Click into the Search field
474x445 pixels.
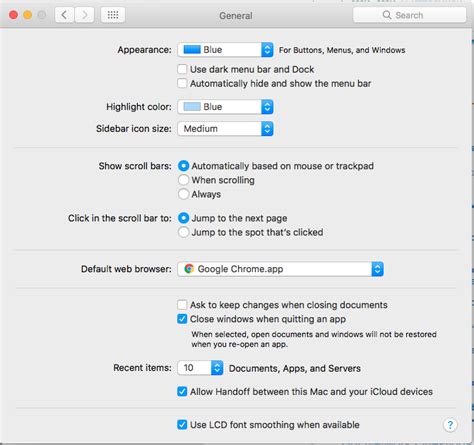coord(409,15)
